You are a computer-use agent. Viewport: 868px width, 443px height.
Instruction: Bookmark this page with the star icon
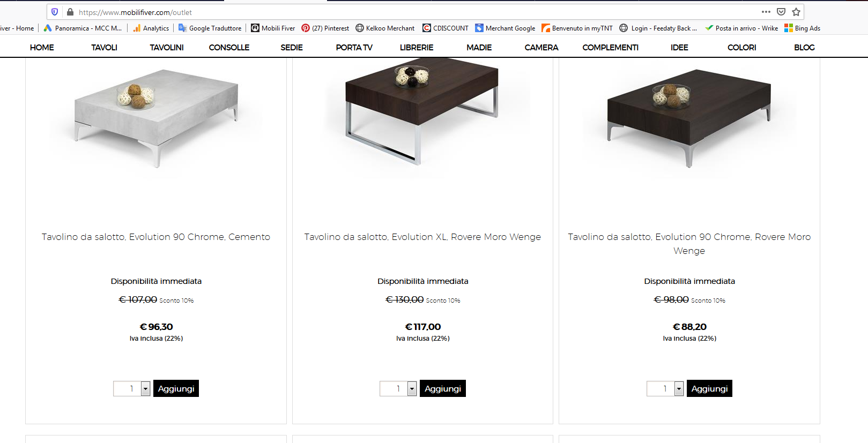click(796, 12)
